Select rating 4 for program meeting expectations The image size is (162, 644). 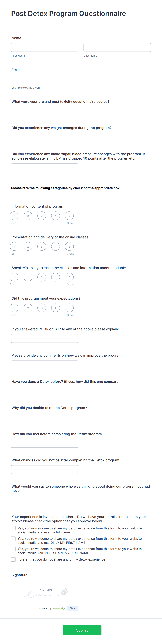coord(55,308)
